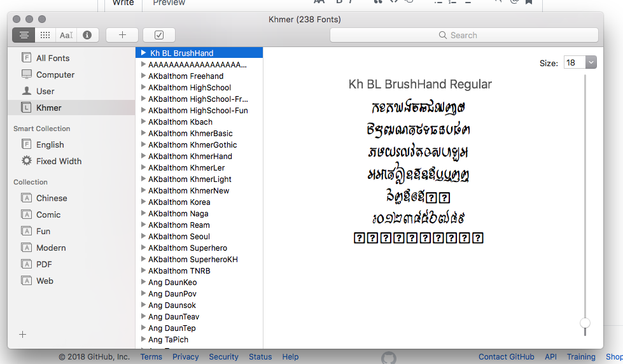Click the font size value field
The image size is (623, 364).
pos(575,62)
